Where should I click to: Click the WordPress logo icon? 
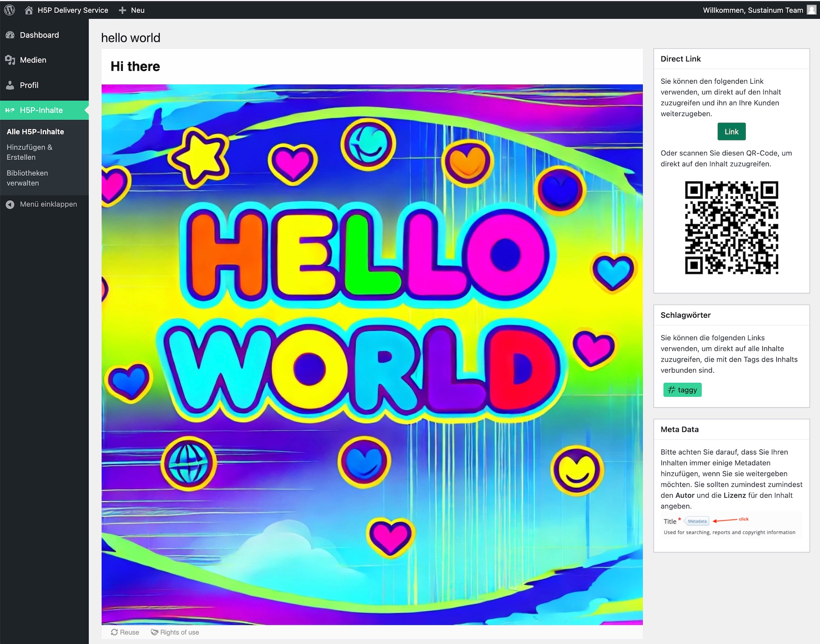9,10
